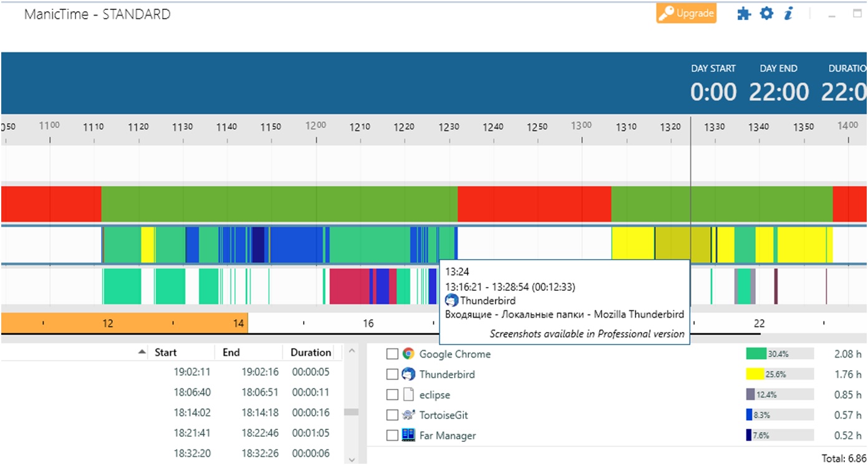Image resolution: width=868 pixels, height=465 pixels.
Task: Open the info 'i' icon
Action: tap(788, 14)
